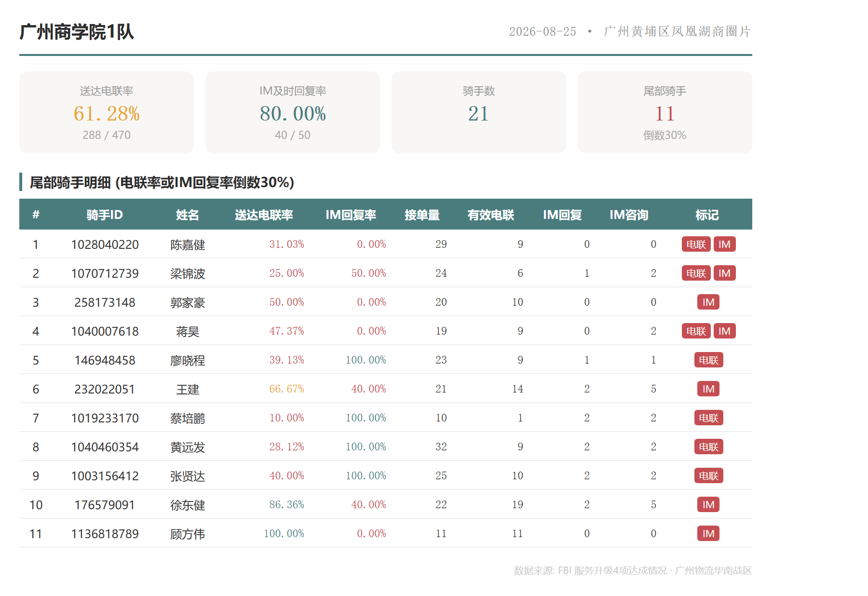Click rider ID 232022051

(105, 389)
